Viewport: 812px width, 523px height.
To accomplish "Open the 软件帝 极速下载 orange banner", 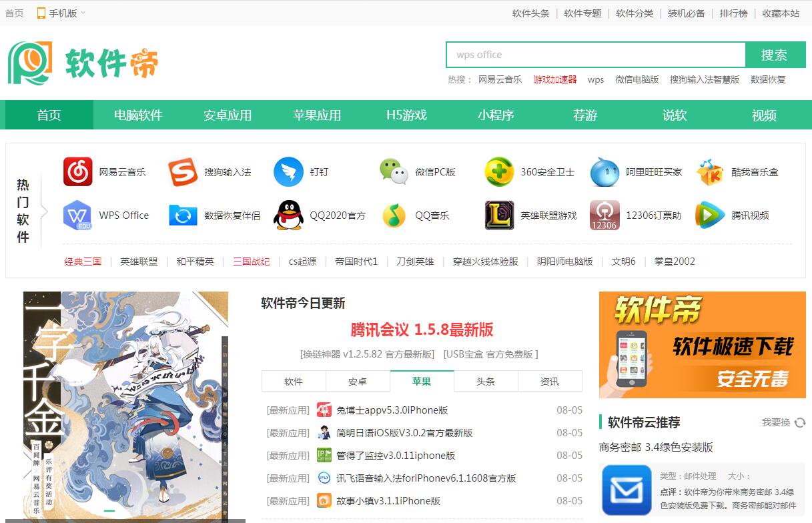I will (702, 345).
